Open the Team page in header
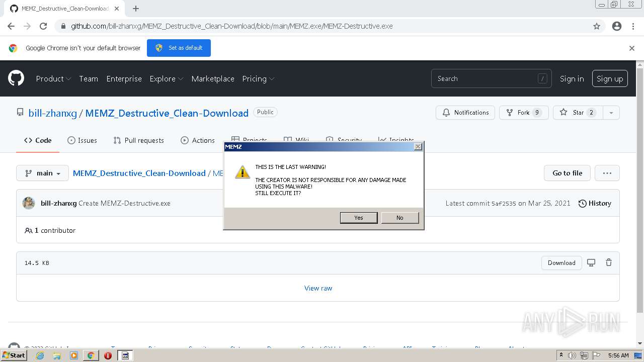 89,79
